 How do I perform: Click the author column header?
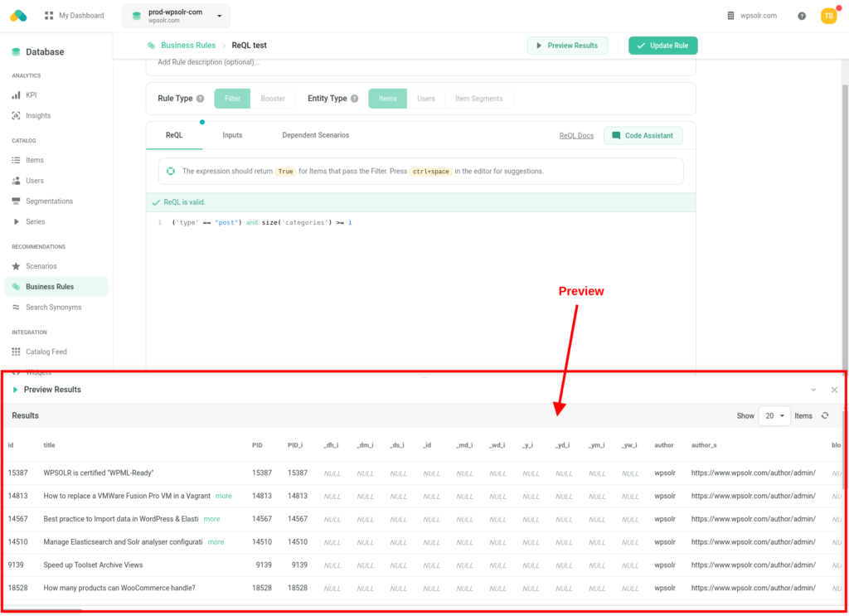coord(664,445)
